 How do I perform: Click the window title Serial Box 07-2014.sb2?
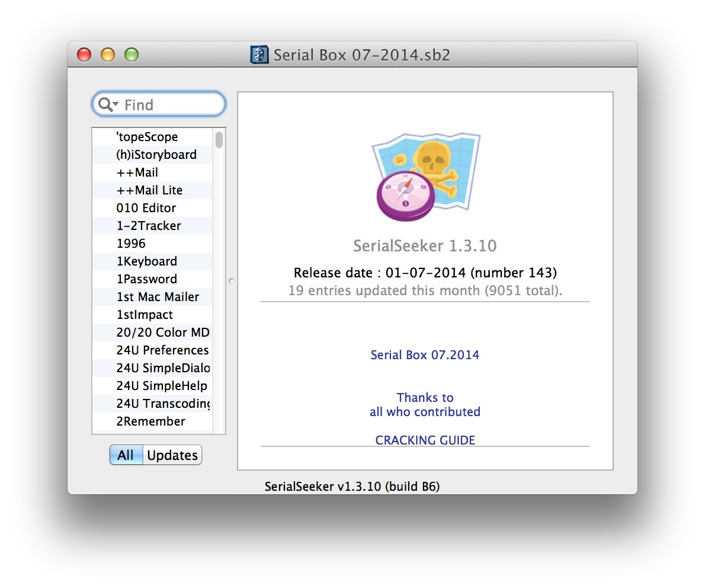[362, 55]
